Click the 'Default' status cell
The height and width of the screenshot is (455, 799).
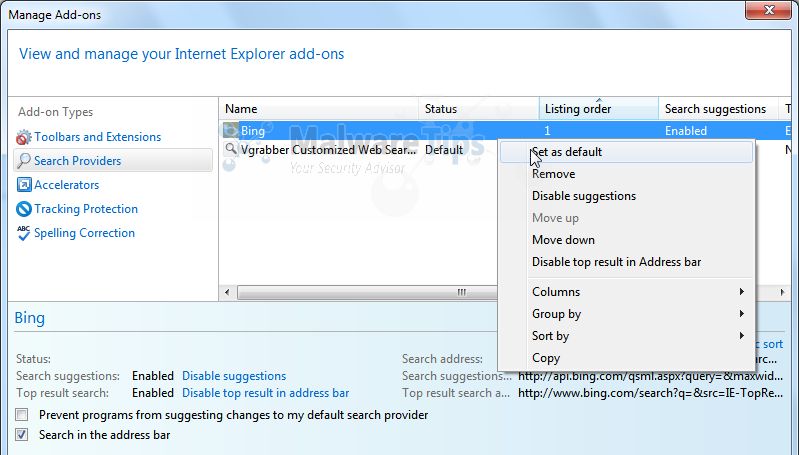click(444, 150)
